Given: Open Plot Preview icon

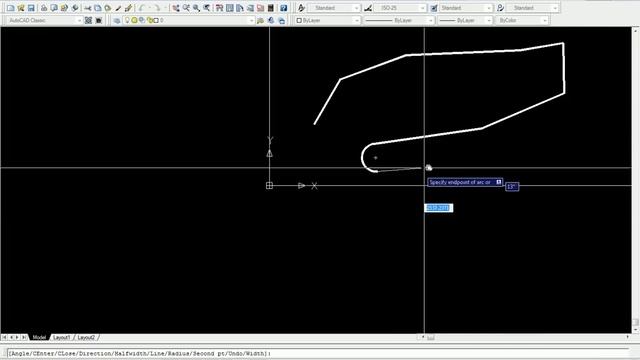Looking at the screenshot, I should [54, 8].
